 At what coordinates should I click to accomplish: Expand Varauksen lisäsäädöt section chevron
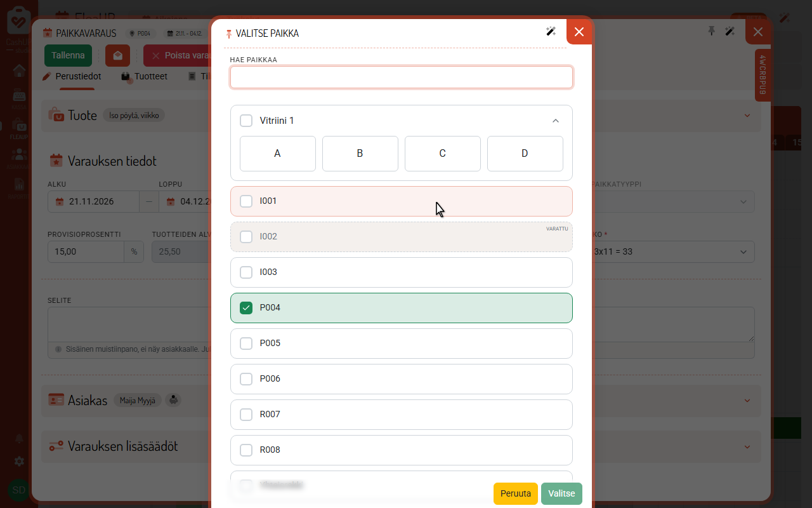click(747, 446)
